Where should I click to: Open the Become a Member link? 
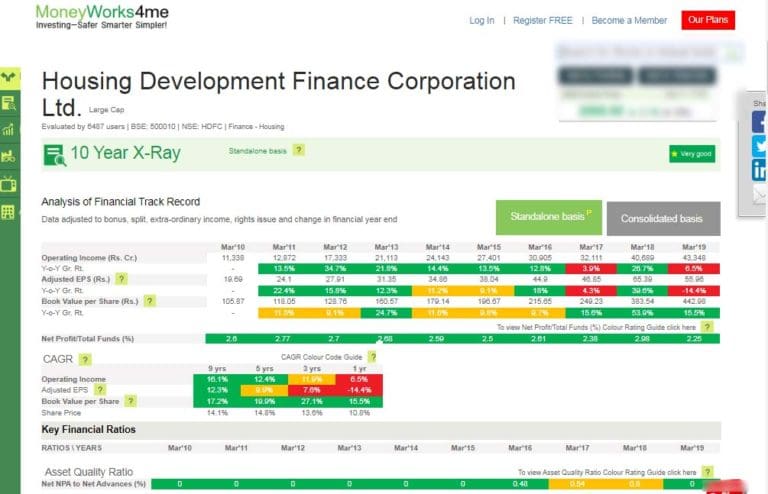[629, 21]
